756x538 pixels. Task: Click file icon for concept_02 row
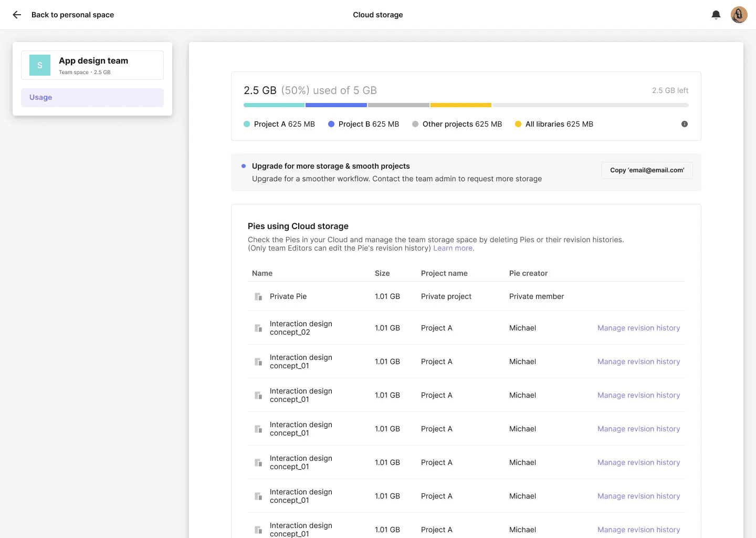pyautogui.click(x=258, y=328)
